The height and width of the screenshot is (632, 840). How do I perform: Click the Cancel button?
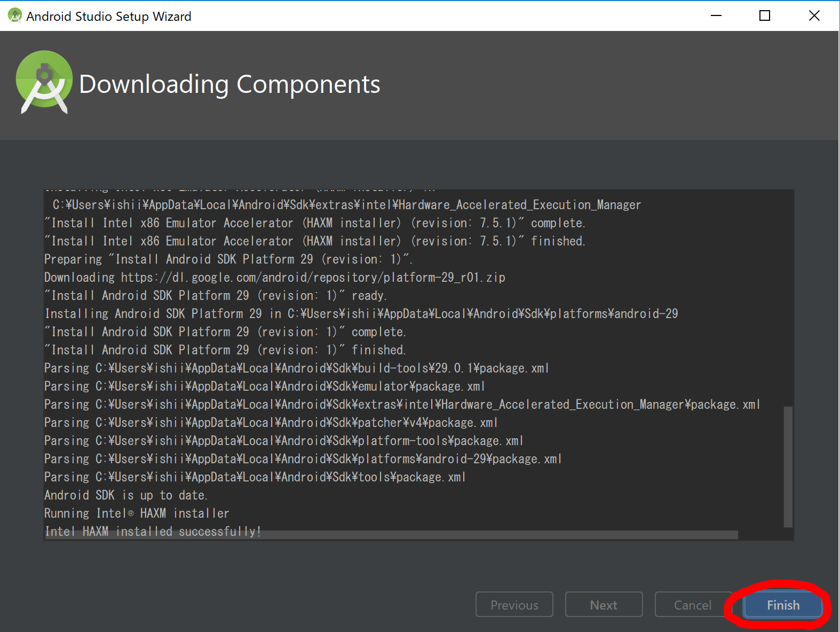(x=693, y=605)
